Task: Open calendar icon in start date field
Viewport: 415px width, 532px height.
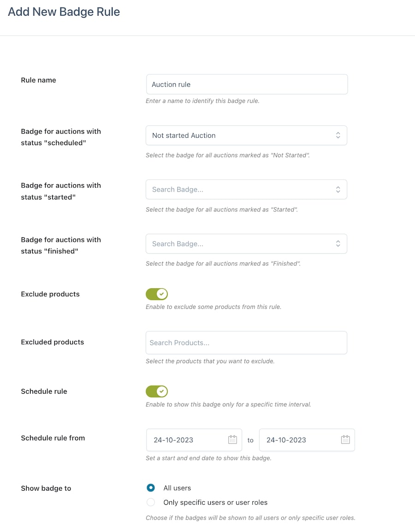Action: tap(233, 439)
